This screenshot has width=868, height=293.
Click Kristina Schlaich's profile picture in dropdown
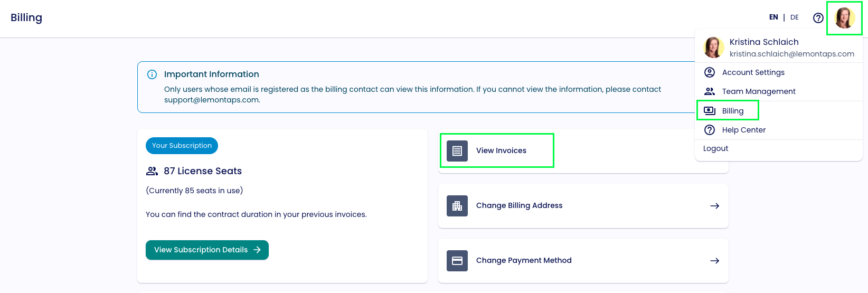pyautogui.click(x=713, y=48)
